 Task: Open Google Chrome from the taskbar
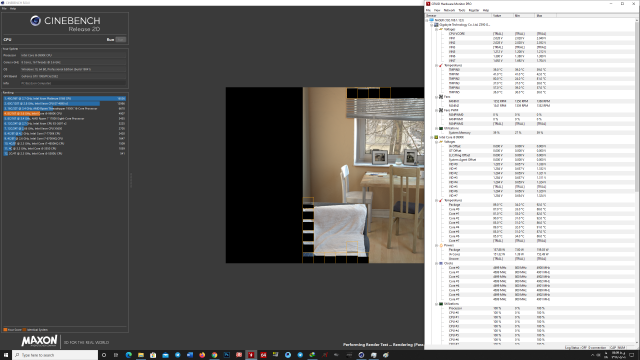[214, 355]
